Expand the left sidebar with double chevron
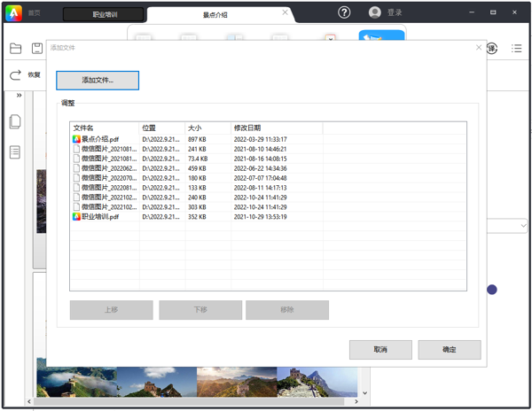The image size is (532, 411). click(19, 95)
